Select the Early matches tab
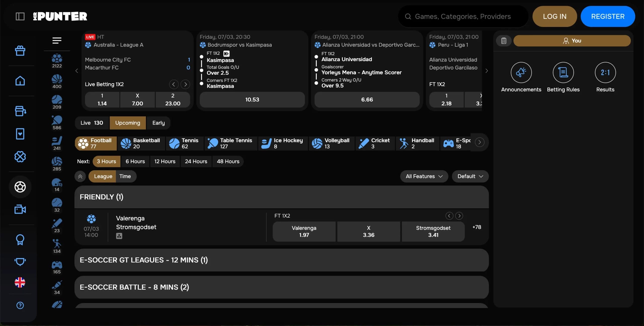This screenshot has width=644, height=326. pos(158,123)
